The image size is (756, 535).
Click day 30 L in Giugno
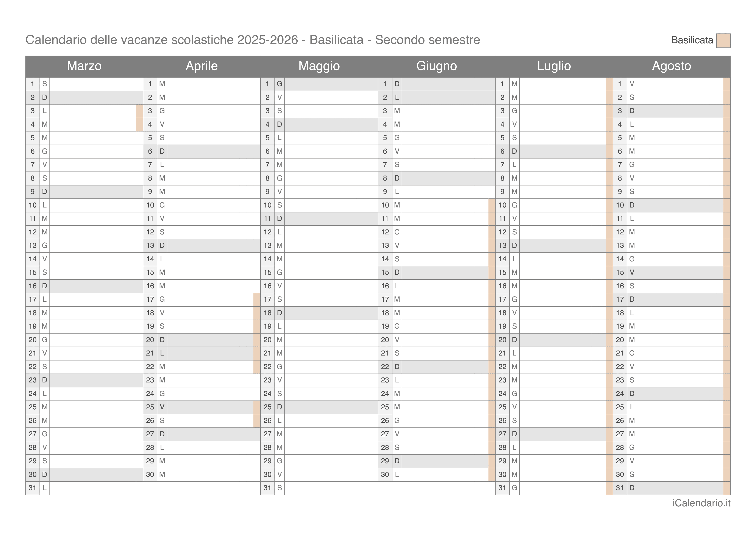[436, 475]
